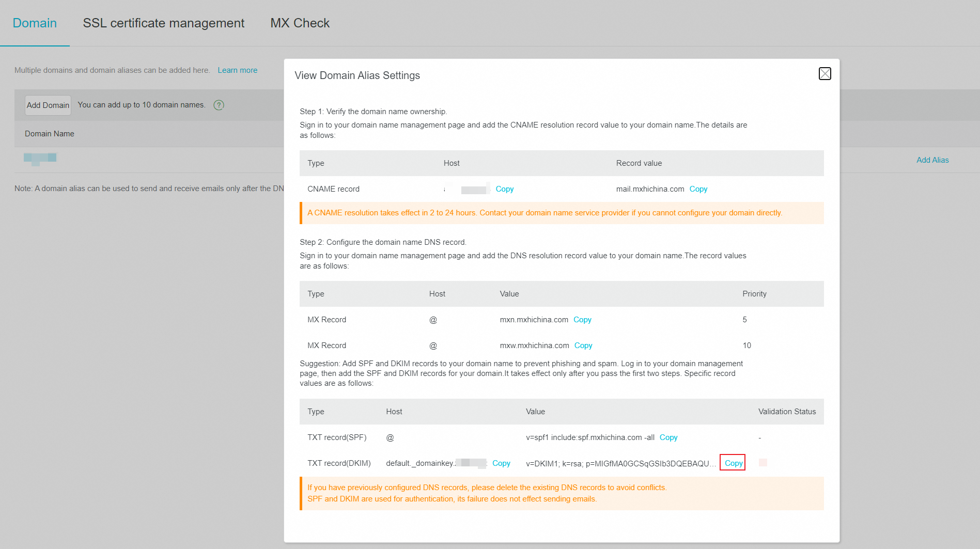Switch to the Domain tab

35,23
